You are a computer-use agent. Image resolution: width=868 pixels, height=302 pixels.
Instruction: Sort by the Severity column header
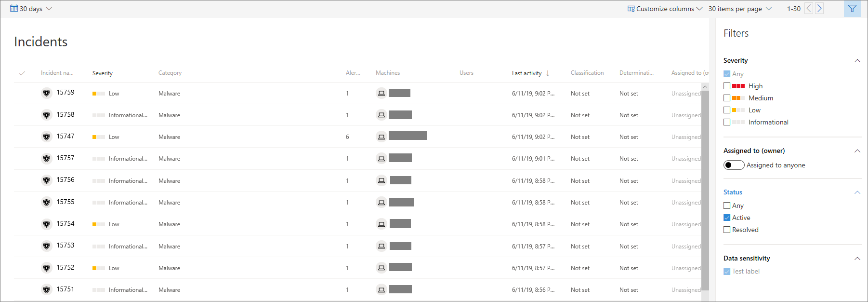(x=103, y=73)
